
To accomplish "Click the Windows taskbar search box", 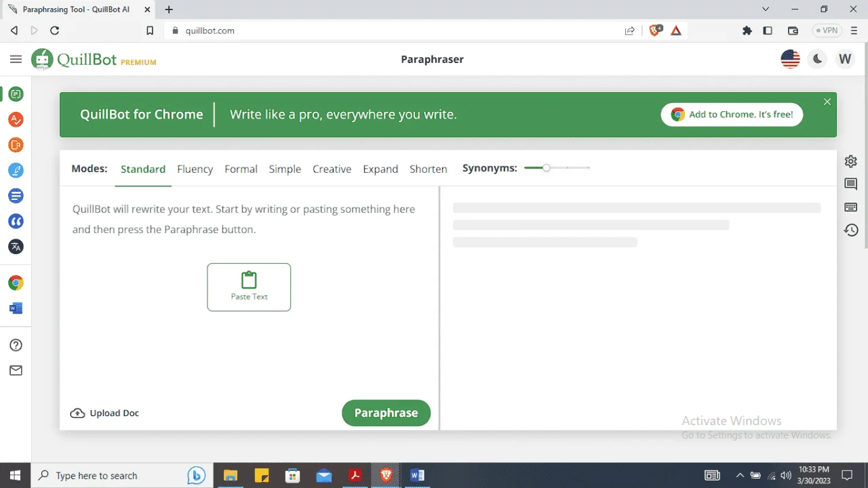I will pos(122,475).
